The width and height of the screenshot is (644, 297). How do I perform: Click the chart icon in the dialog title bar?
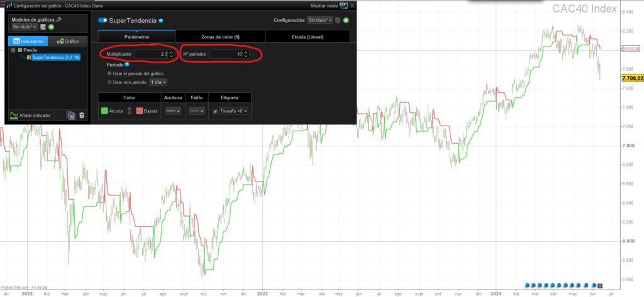[9, 6]
